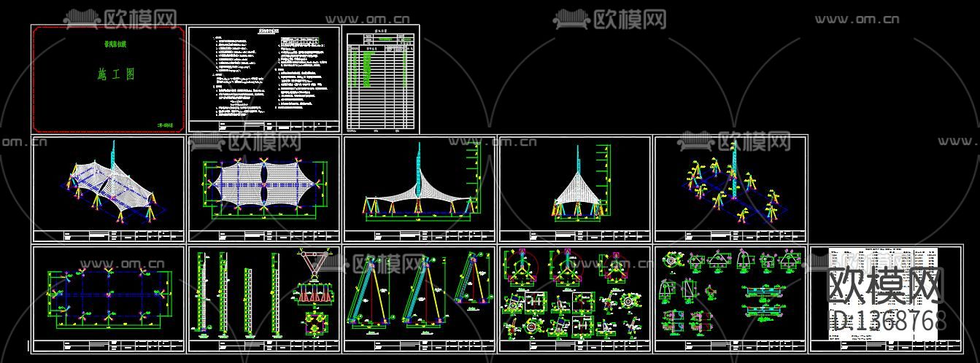Select the red-bordered cover sheet titled 施工图
980x363 pixels.
point(107,79)
